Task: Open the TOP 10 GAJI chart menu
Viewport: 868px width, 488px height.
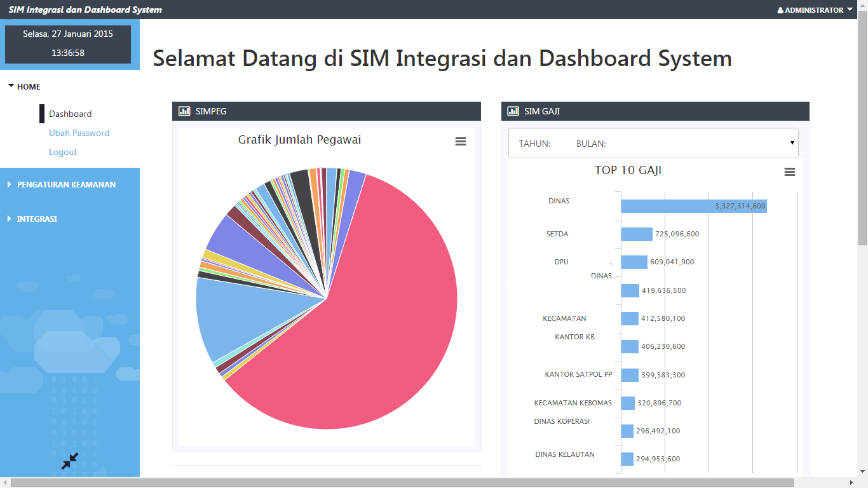Action: coord(790,172)
